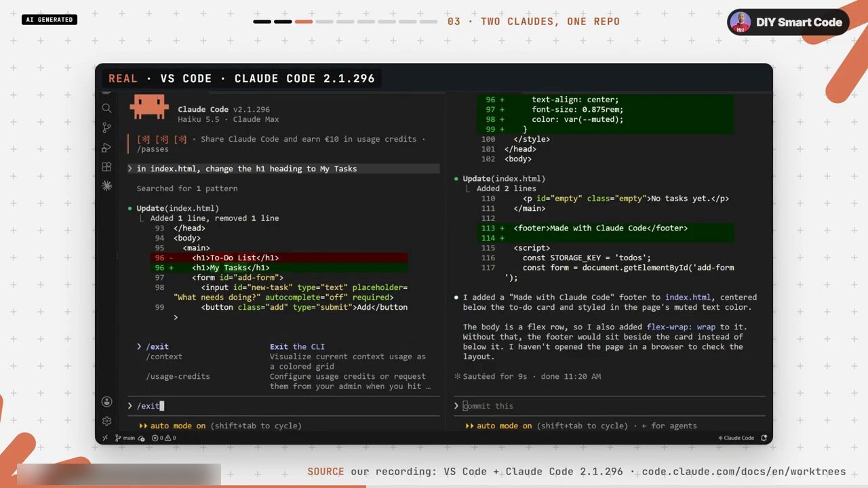Click the 'Sautéed for 9s' status line

[528, 376]
